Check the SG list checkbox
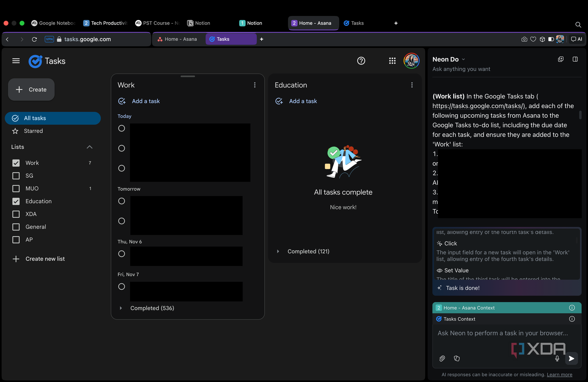This screenshot has height=382, width=588. pos(16,176)
